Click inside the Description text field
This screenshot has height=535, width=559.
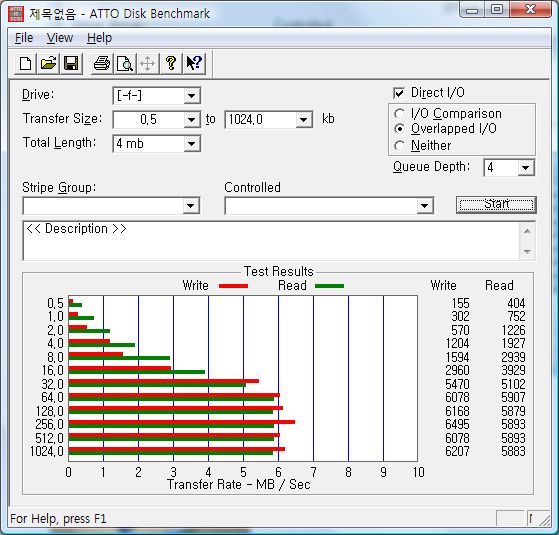tap(271, 241)
